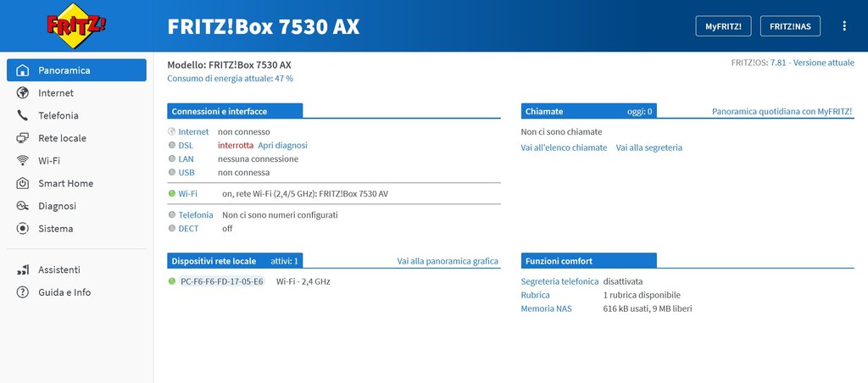The image size is (868, 383).
Task: Click the Telefonia link in connections list
Action: pos(196,214)
